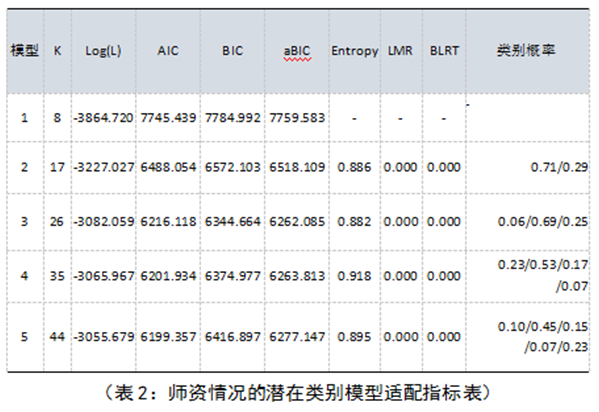Select the BIC value 6344.664

pyautogui.click(x=232, y=221)
